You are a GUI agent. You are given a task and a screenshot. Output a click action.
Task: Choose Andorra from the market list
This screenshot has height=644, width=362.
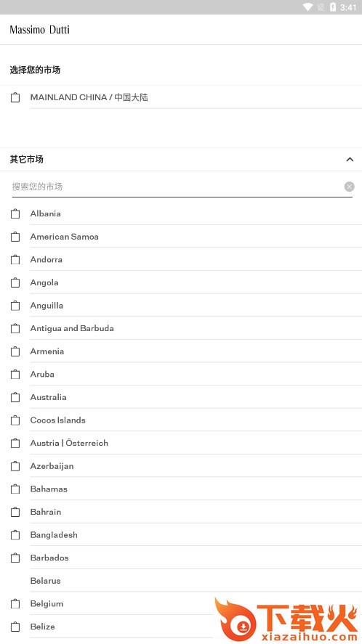[x=181, y=260]
